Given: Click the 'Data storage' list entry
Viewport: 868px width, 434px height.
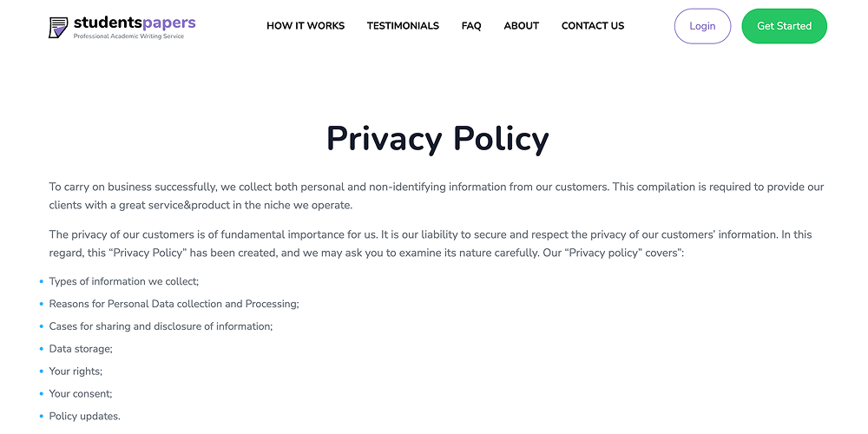Looking at the screenshot, I should point(81,349).
